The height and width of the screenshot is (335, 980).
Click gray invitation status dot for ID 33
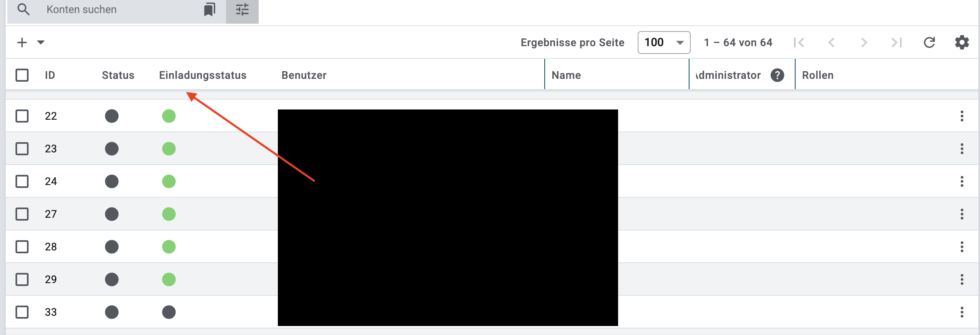coord(169,312)
